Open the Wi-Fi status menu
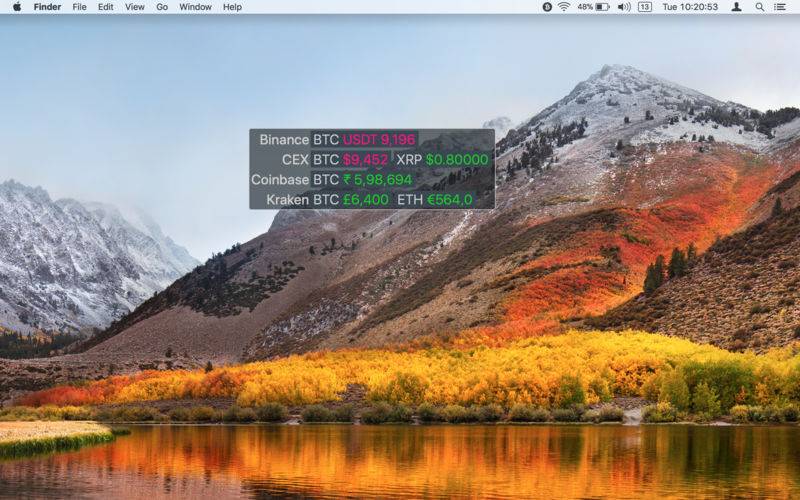800x500 pixels. (x=564, y=7)
